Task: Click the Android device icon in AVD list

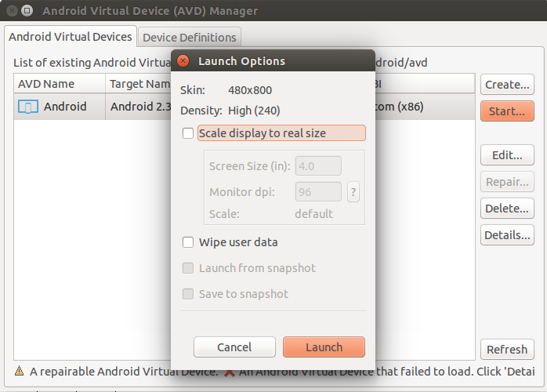Action: [x=28, y=107]
